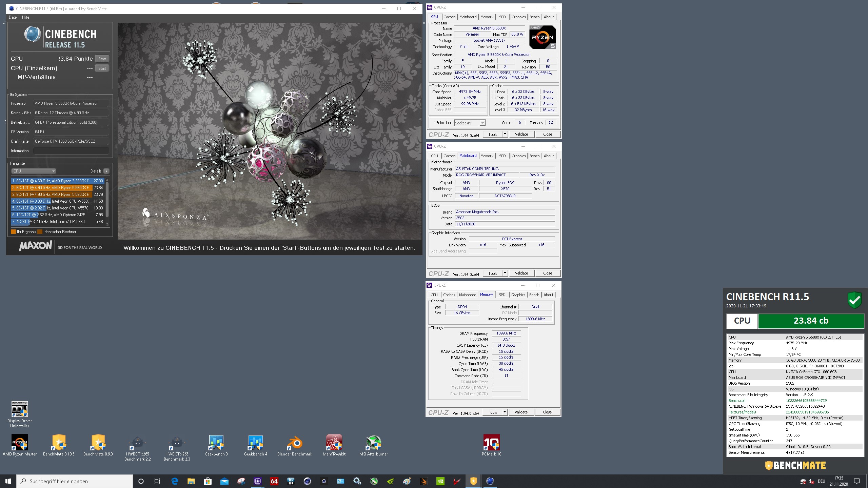
Task: Open the Rangliste CPU dropdown in Cinebench
Action: [34, 171]
